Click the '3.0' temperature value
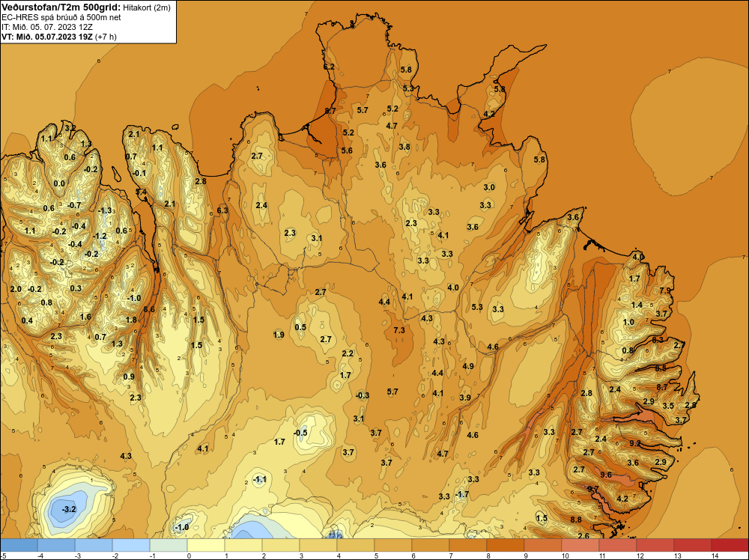The image size is (749, 560). pyautogui.click(x=489, y=187)
